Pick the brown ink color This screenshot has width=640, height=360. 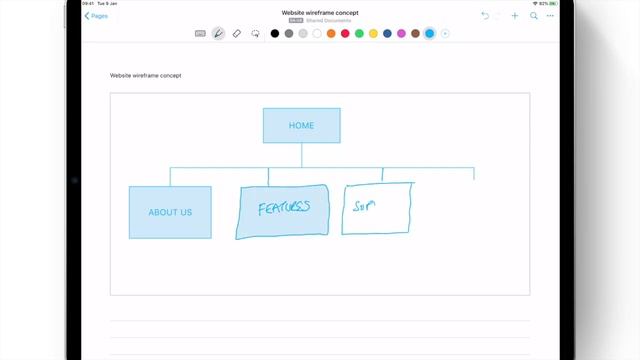[416, 33]
